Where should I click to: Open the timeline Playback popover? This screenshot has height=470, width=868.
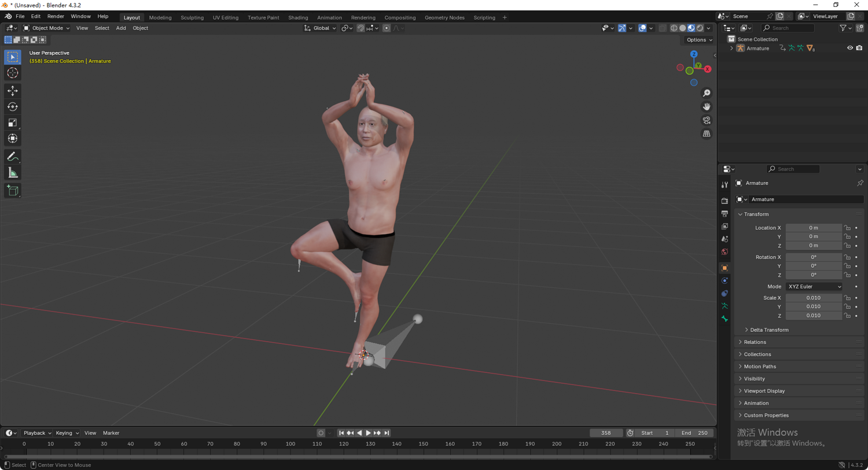point(37,433)
